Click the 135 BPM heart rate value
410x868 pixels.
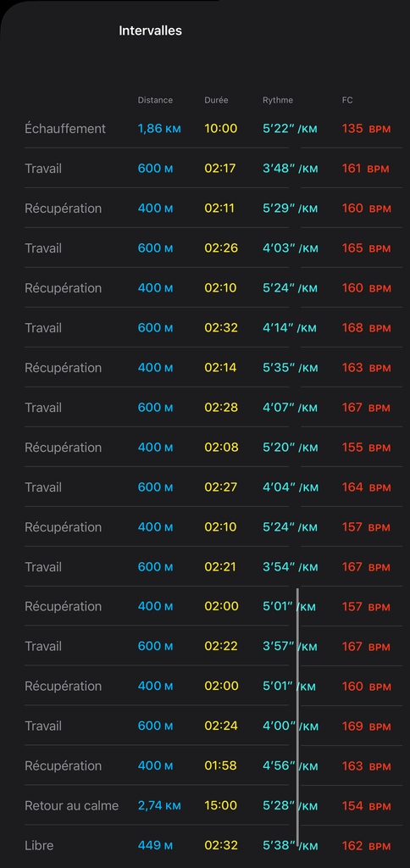366,129
